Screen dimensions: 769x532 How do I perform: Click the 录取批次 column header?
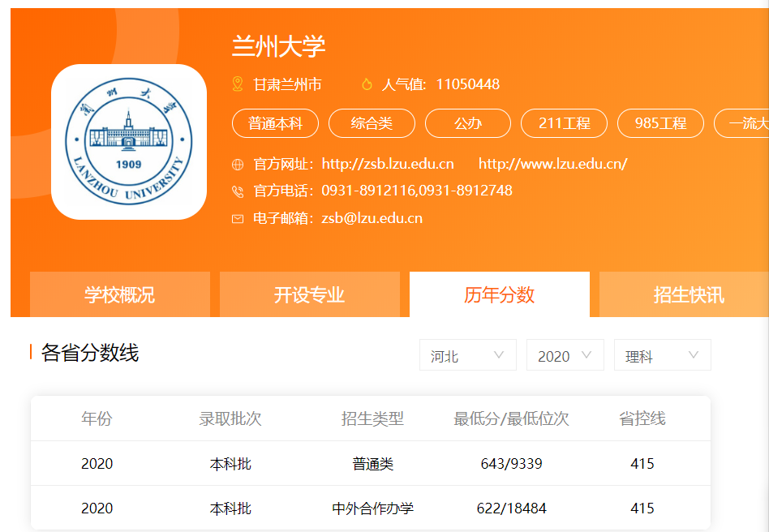tap(230, 418)
